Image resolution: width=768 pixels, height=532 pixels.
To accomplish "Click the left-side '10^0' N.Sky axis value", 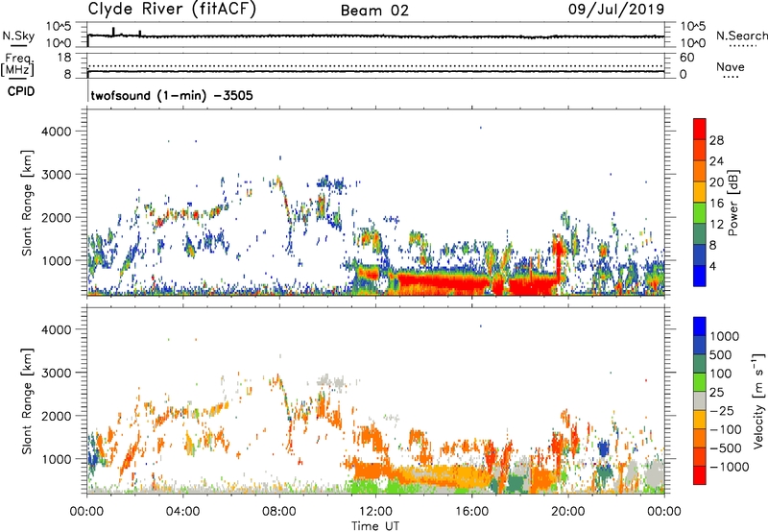I will click(59, 43).
